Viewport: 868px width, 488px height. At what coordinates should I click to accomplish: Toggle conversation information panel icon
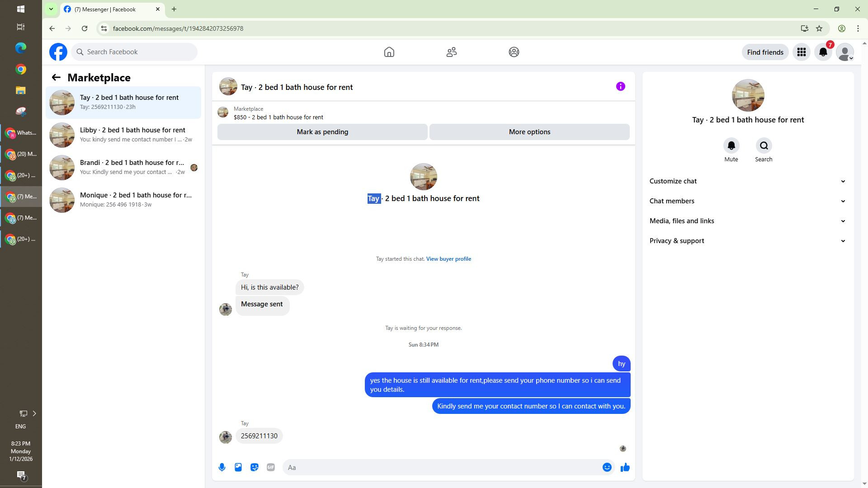pos(620,86)
